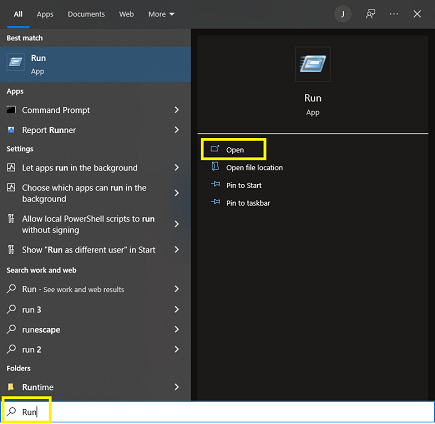Open Show Run as different user setting
435x424 pixels.
[95, 250]
